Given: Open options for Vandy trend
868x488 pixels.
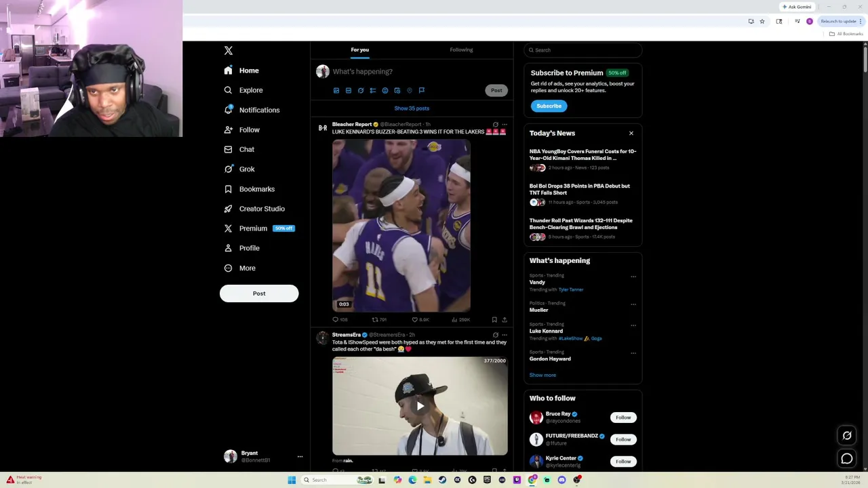Looking at the screenshot, I should 633,277.
